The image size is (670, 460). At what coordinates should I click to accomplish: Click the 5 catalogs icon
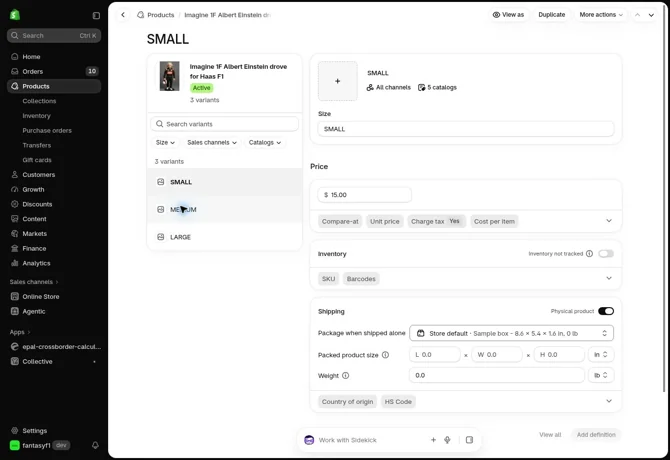click(421, 88)
